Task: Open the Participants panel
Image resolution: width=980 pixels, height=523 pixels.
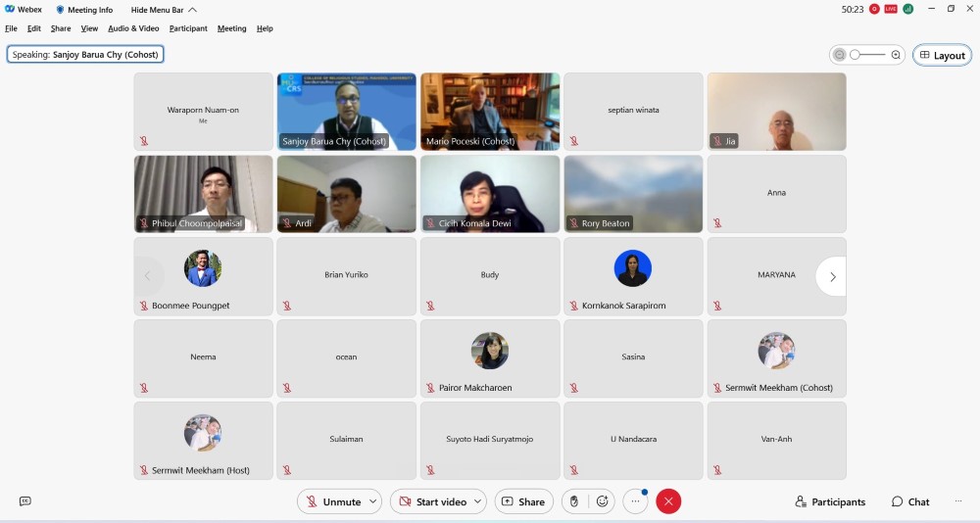Action: pyautogui.click(x=830, y=501)
